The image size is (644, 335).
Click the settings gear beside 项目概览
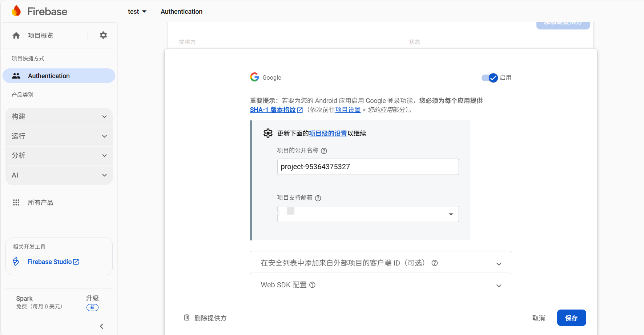pos(103,35)
